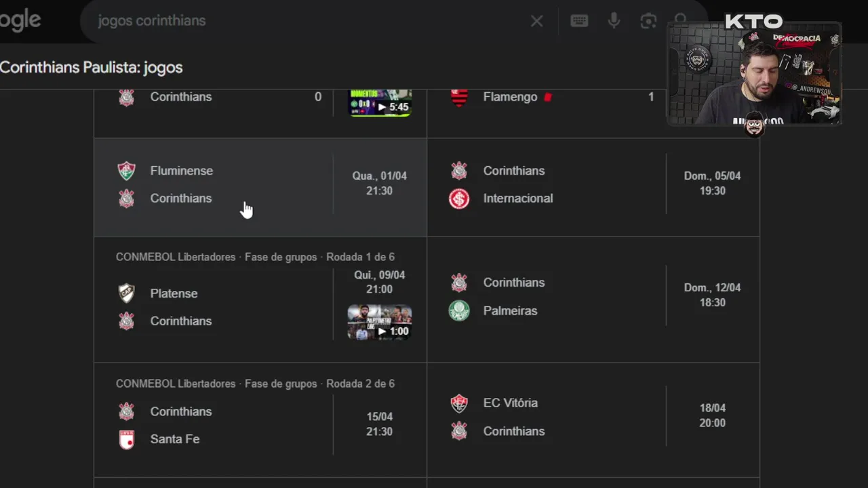Open the virtual keyboard input tool
Viewport: 868px width, 488px height.
pos(579,21)
